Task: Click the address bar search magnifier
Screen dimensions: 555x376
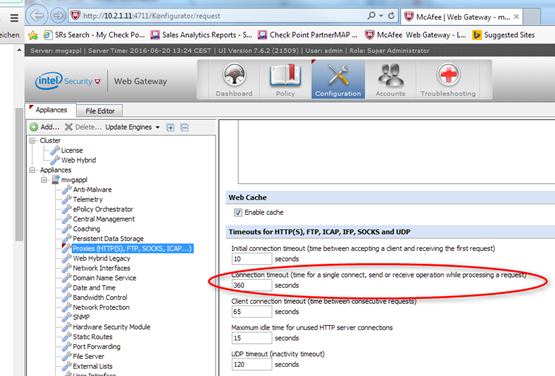Action: click(x=371, y=16)
